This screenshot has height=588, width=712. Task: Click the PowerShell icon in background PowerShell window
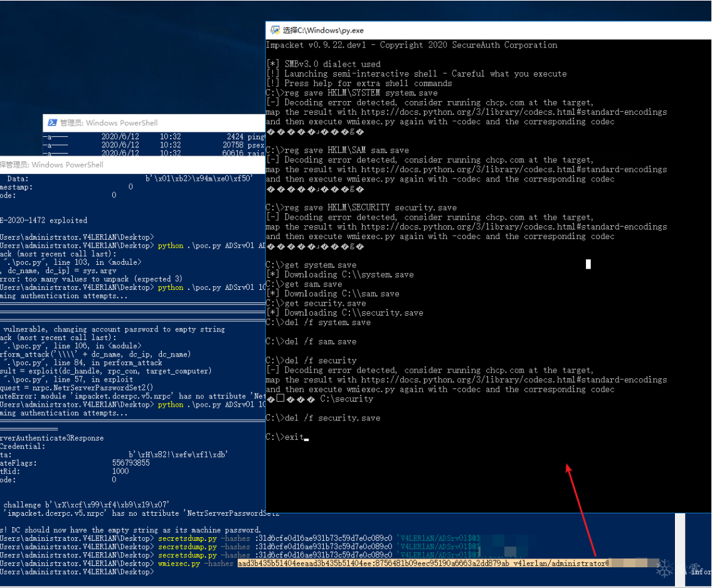[52, 123]
